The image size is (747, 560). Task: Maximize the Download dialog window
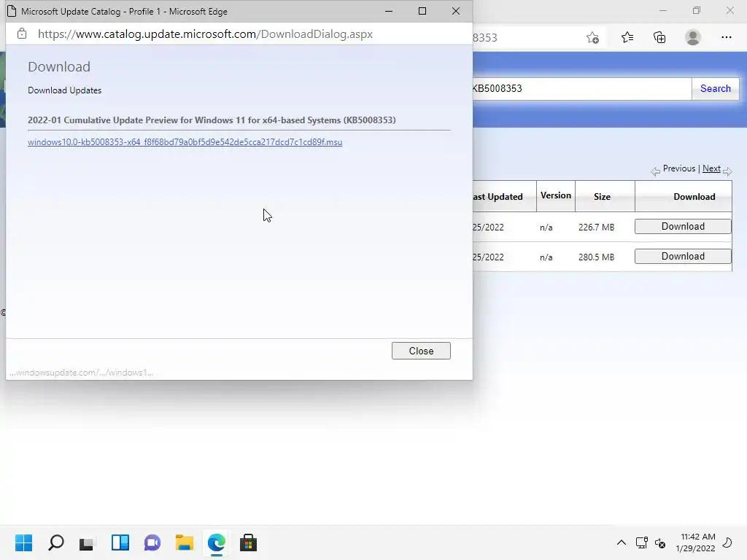coord(422,11)
